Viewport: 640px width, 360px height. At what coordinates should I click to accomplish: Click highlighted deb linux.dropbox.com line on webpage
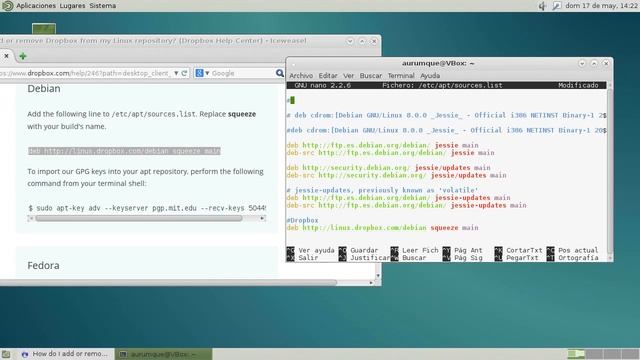coord(124,151)
